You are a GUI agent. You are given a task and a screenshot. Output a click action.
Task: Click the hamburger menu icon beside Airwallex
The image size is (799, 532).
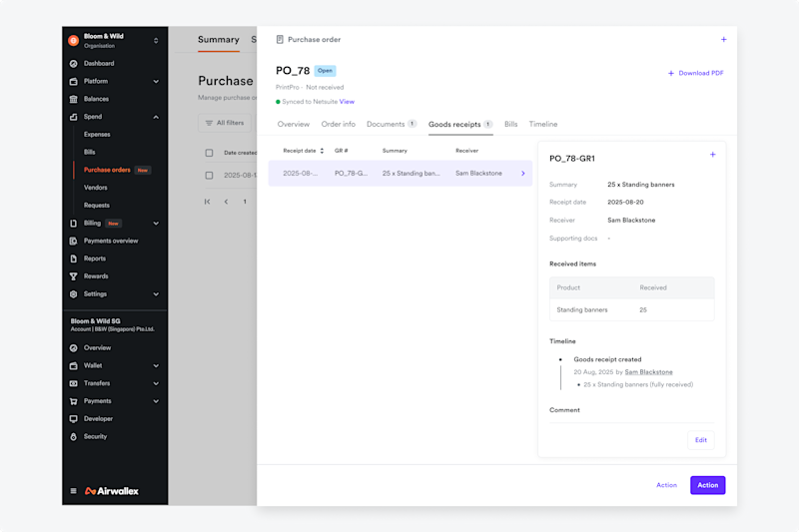coord(73,491)
